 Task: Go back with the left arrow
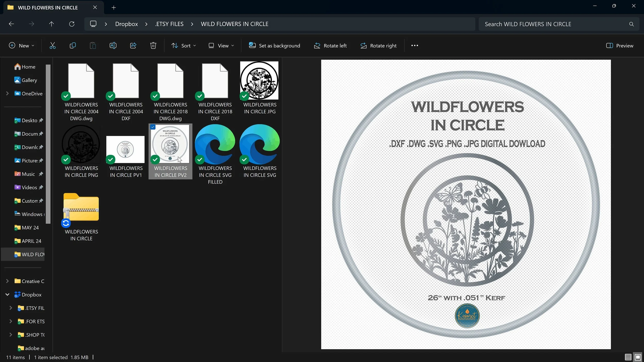pyautogui.click(x=11, y=24)
